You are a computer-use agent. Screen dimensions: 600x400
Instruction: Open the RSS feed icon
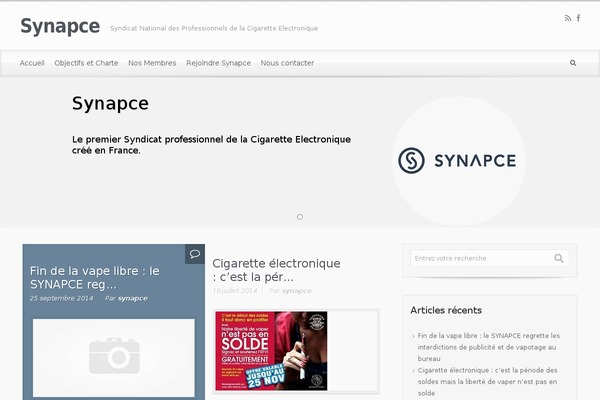click(568, 18)
